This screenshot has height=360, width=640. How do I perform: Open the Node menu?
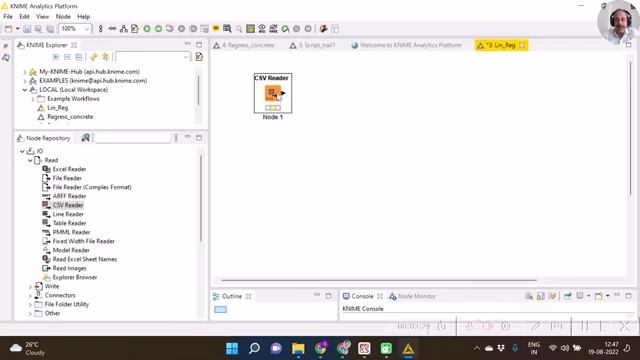click(63, 17)
